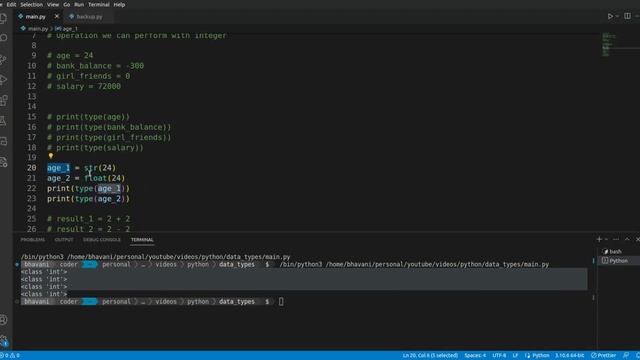Select the TERMINAL panel tab
The image size is (640, 360).
142,240
